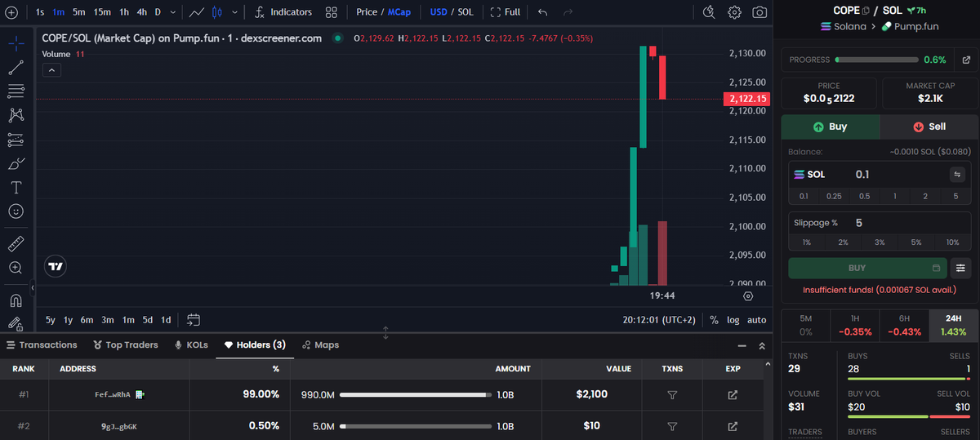Image resolution: width=980 pixels, height=440 pixels.
Task: Switch the trade panel to Sell
Action: click(x=929, y=127)
